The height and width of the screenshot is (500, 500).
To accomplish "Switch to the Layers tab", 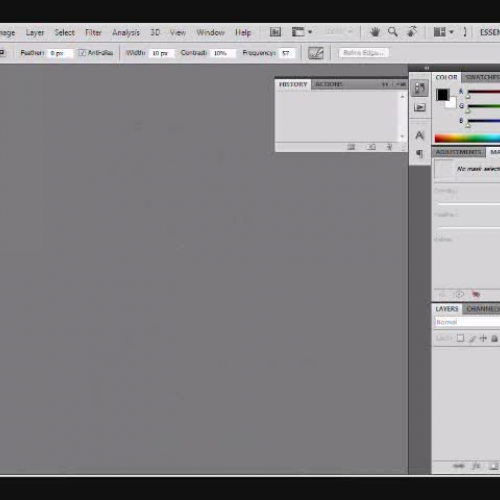I will tap(447, 309).
